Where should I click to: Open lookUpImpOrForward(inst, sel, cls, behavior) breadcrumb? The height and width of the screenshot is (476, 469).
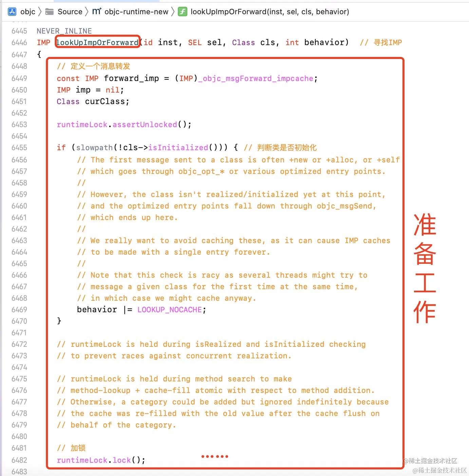(x=270, y=12)
